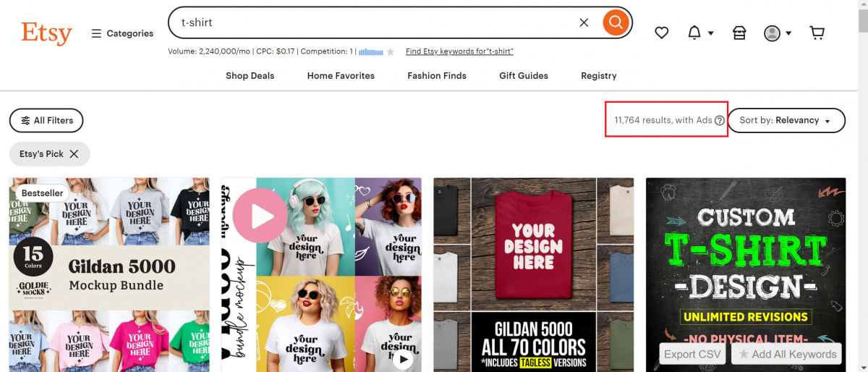
Task: Expand the account profile avatar menu
Action: coord(778,33)
